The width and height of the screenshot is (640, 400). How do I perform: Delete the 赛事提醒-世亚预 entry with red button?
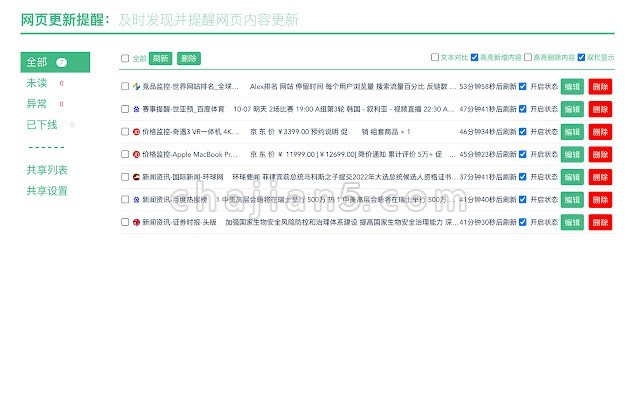click(600, 109)
